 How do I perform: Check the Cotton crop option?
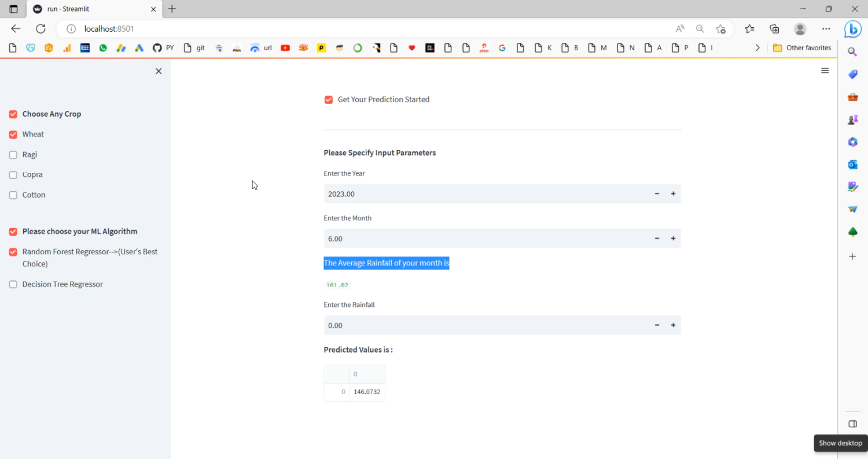coord(13,195)
